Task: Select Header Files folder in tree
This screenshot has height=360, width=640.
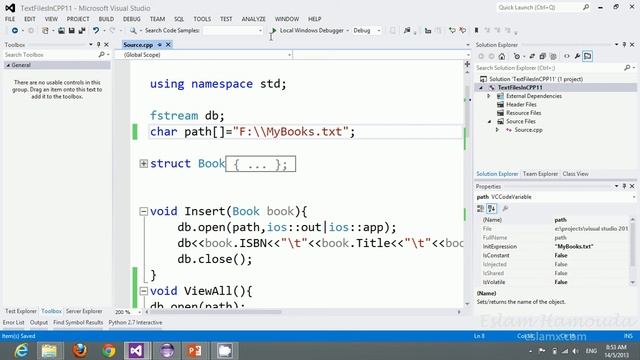Action: pyautogui.click(x=521, y=104)
